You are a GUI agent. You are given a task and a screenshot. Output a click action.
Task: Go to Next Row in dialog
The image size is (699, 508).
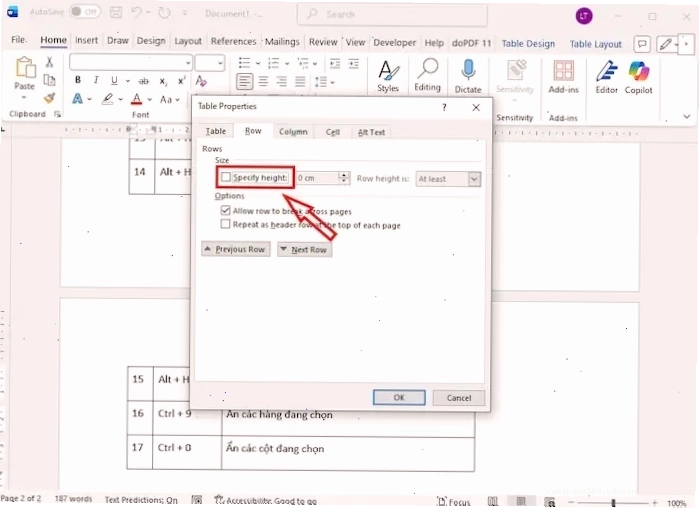304,250
